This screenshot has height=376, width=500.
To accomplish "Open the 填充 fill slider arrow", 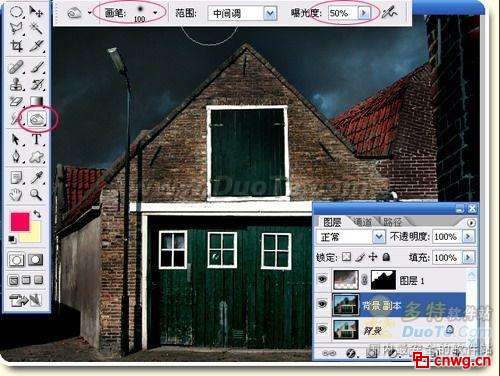I will (x=468, y=257).
